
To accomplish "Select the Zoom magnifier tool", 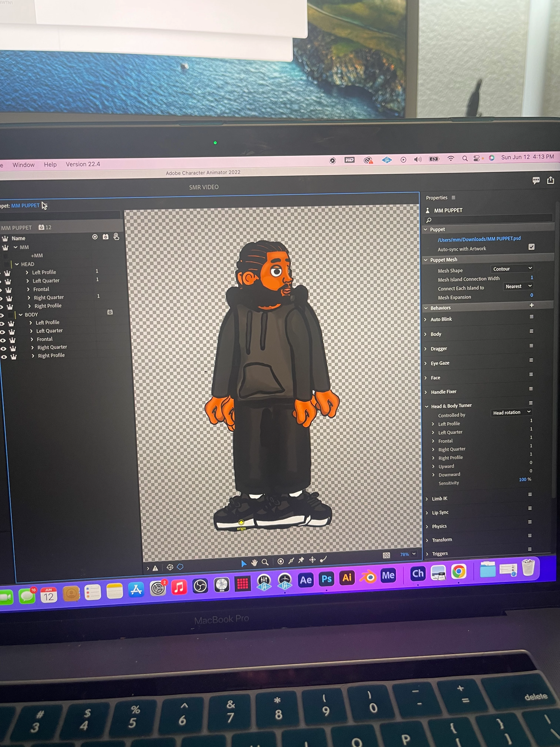I will [x=265, y=562].
